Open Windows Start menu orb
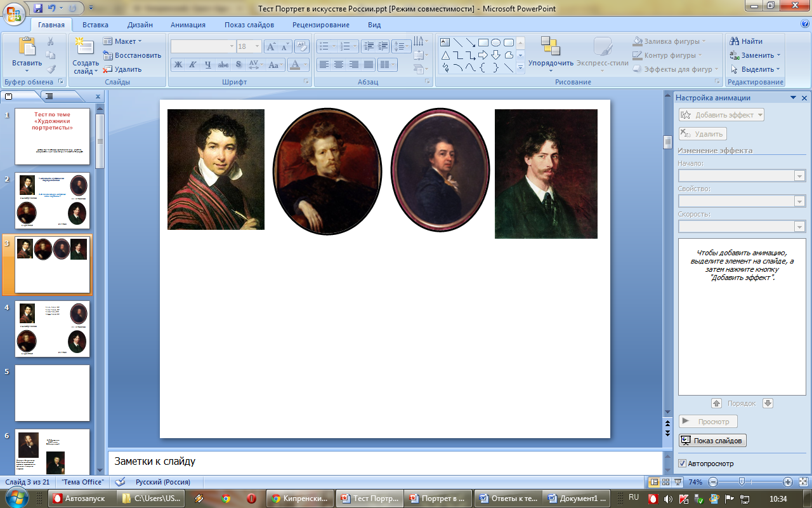Screen dimensions: 812x508 pyautogui.click(x=18, y=497)
